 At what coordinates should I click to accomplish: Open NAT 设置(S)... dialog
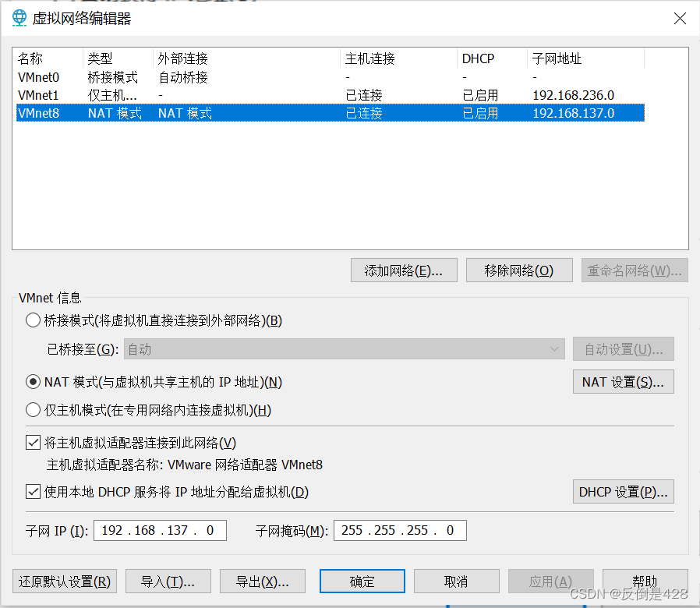pyautogui.click(x=623, y=382)
